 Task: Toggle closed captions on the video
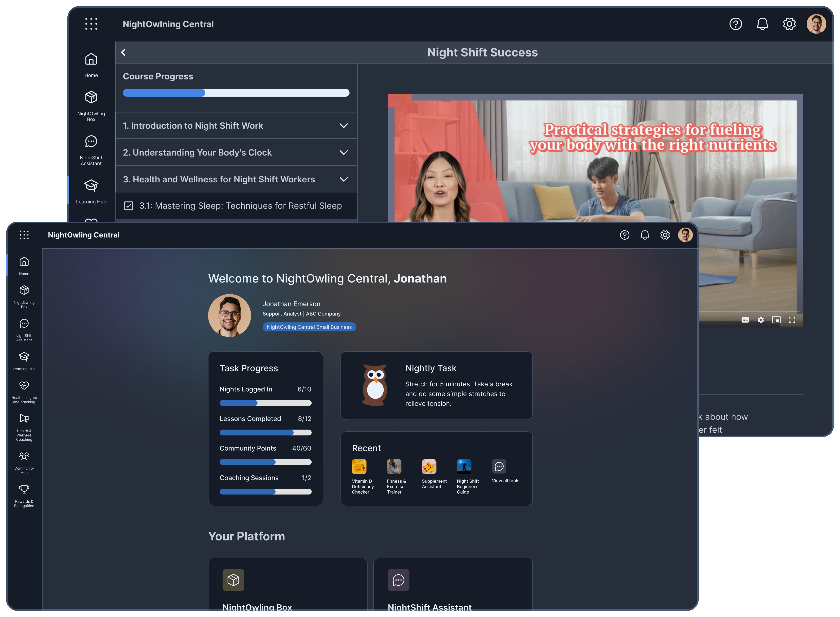(745, 320)
